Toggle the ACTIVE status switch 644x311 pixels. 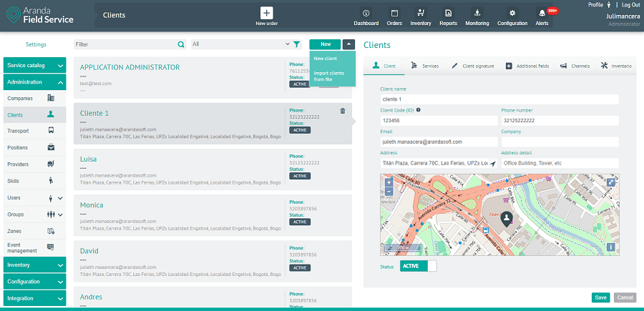418,266
